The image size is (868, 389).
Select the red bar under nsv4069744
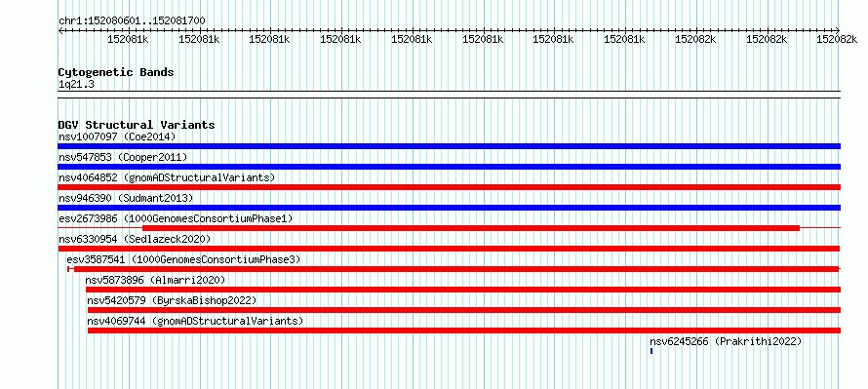pyautogui.click(x=464, y=331)
